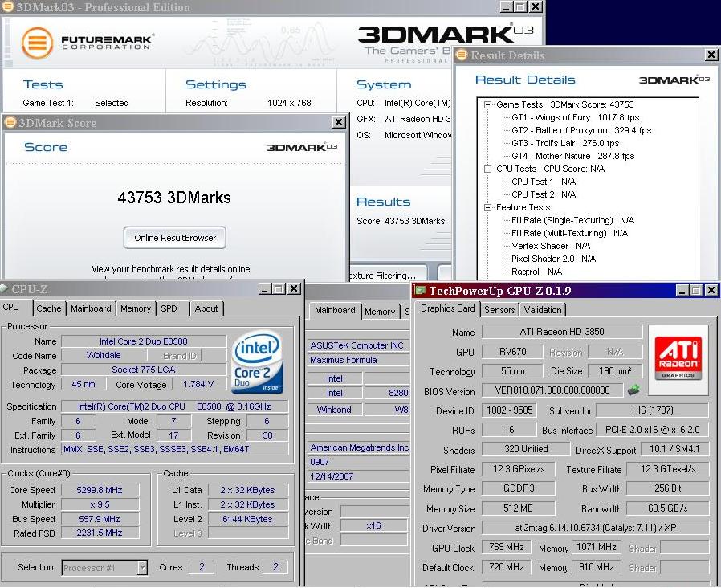Collapse the CPU Tests tree node

coord(487,169)
